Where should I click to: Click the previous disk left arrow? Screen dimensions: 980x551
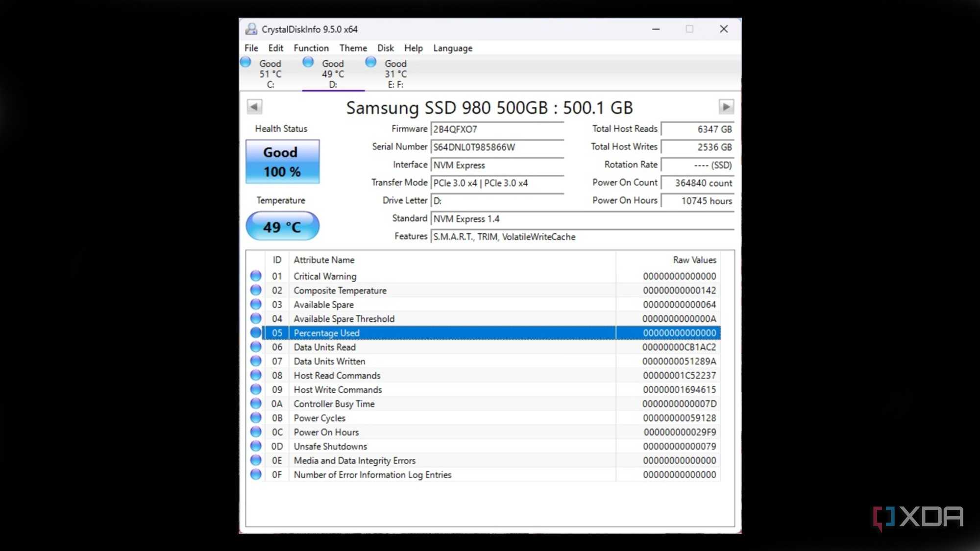pyautogui.click(x=254, y=107)
